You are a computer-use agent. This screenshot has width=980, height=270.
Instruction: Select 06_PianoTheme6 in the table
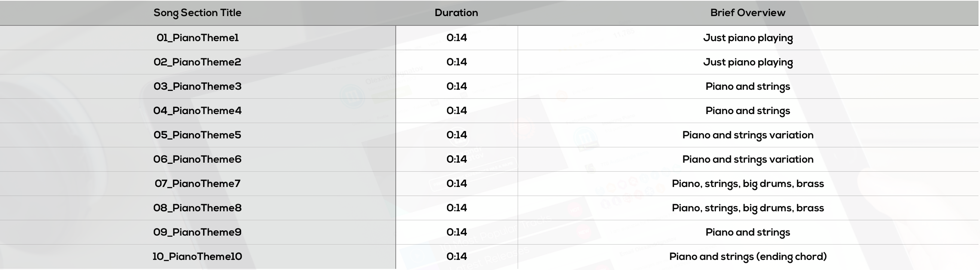tap(197, 159)
